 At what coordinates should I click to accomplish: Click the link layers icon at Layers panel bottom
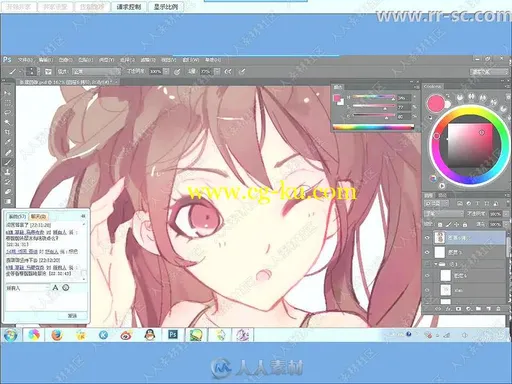click(438, 309)
